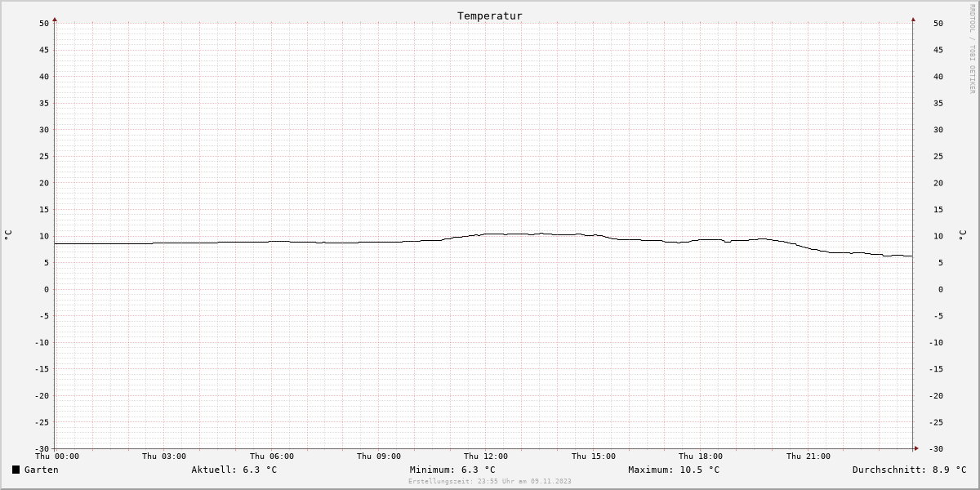Click the black Garten legend color square

click(16, 470)
